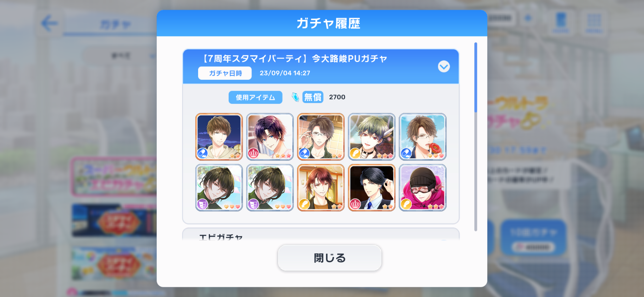Open the brown-haired hoodie character card
This screenshot has width=644, height=297.
[219, 137]
